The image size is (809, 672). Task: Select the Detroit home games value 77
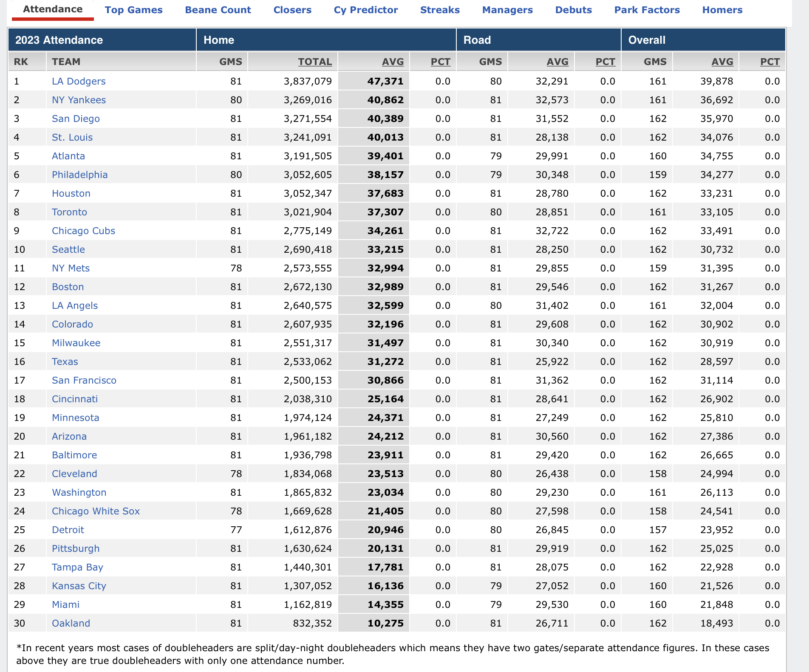tap(236, 530)
